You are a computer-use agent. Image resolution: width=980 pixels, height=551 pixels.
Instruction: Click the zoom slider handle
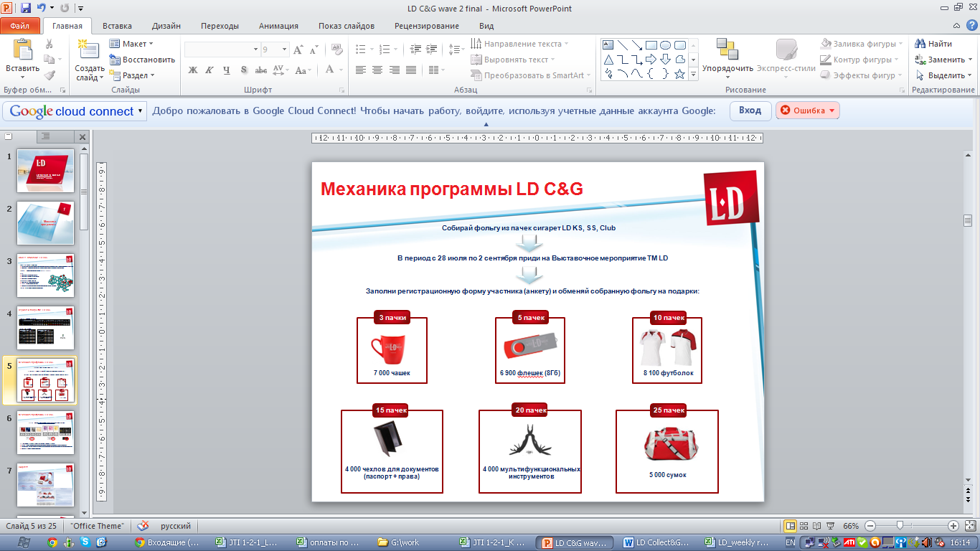coord(900,526)
